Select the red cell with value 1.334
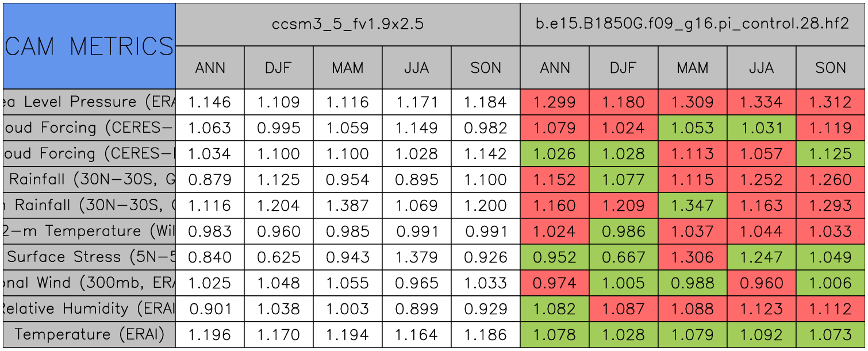Screen dimensions: 868x351 (x=762, y=102)
